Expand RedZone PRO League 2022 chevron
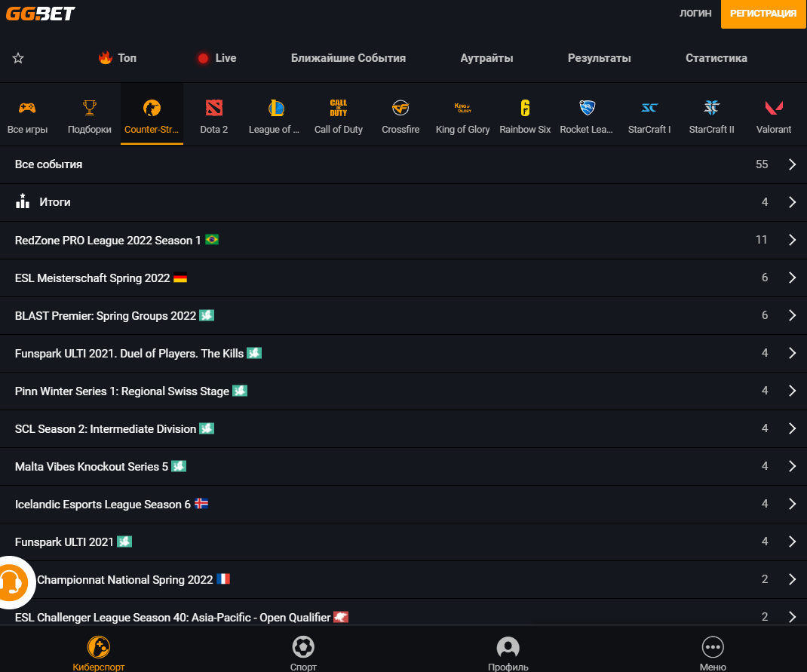807x672 pixels. tap(792, 240)
